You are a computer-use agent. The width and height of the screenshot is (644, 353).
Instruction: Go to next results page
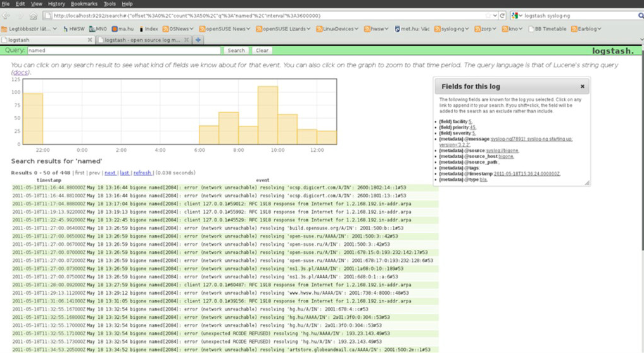click(x=110, y=173)
